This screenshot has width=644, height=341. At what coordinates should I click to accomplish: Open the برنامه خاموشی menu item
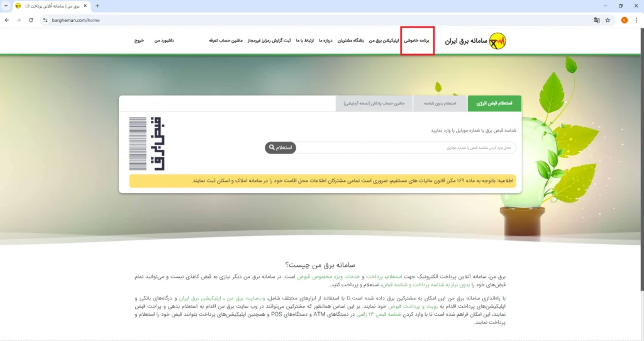tap(416, 41)
